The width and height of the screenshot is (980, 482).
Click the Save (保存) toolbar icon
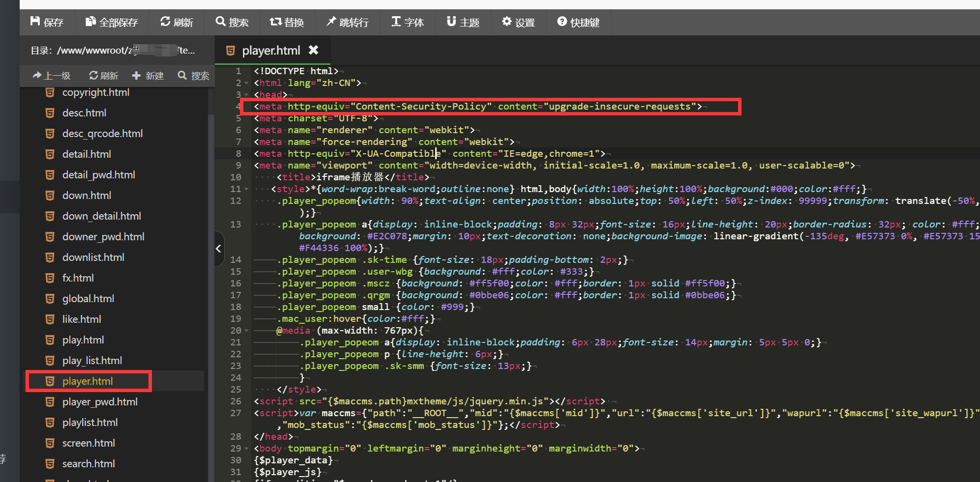coord(47,22)
